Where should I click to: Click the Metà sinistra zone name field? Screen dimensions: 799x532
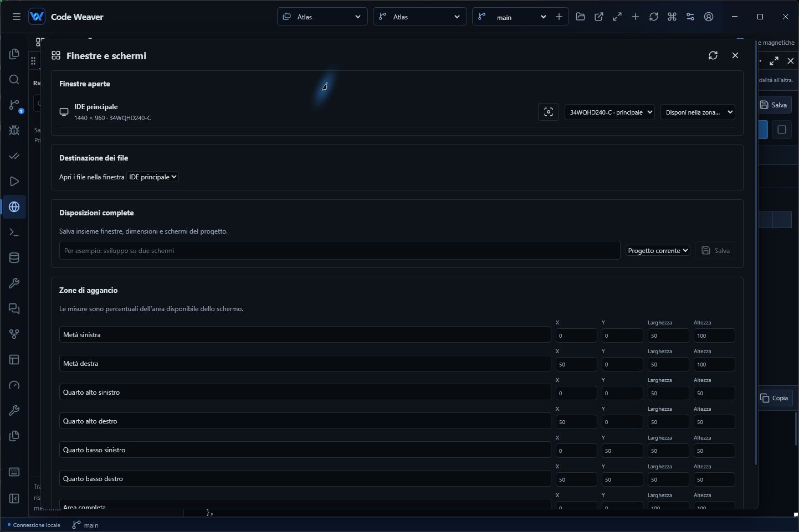[305, 335]
